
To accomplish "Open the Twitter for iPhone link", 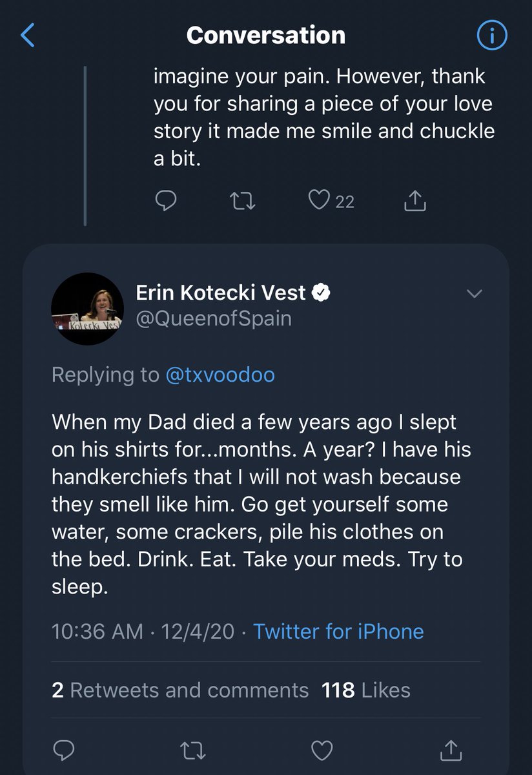I will click(x=338, y=631).
